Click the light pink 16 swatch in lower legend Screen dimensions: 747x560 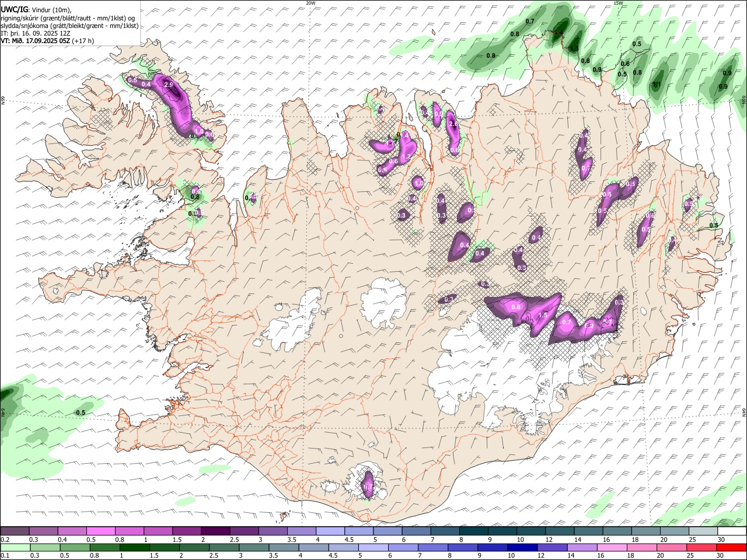(612, 548)
